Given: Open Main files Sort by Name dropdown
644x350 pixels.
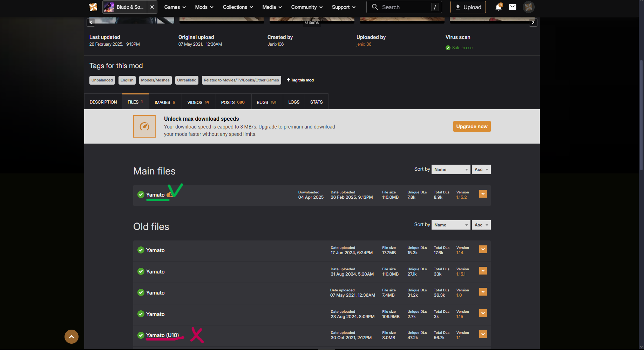Looking at the screenshot, I should pyautogui.click(x=451, y=170).
